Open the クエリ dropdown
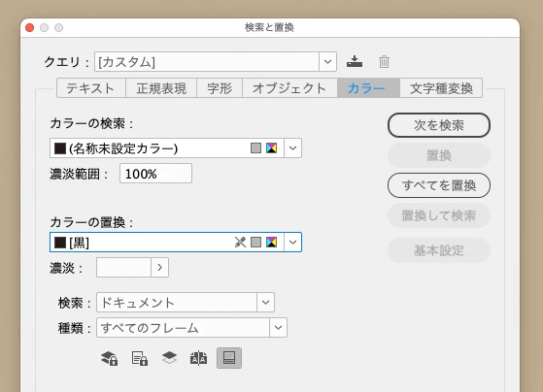This screenshot has width=543, height=392. pyautogui.click(x=327, y=61)
